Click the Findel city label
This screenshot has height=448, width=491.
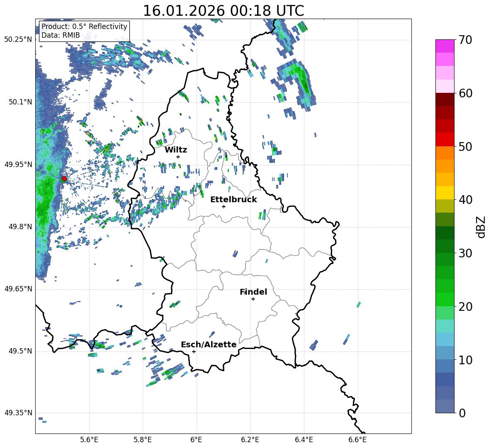[x=253, y=292]
